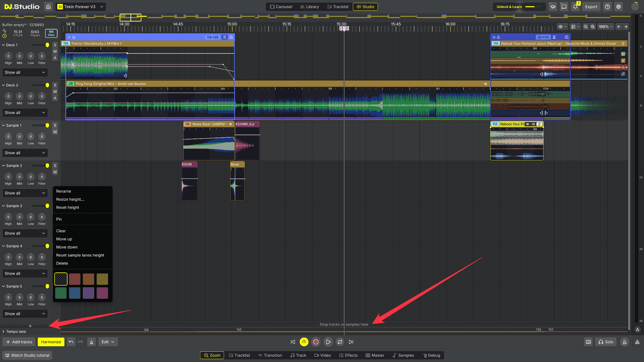
Task: Toggle automation A on Deck 1
Action: (55, 58)
